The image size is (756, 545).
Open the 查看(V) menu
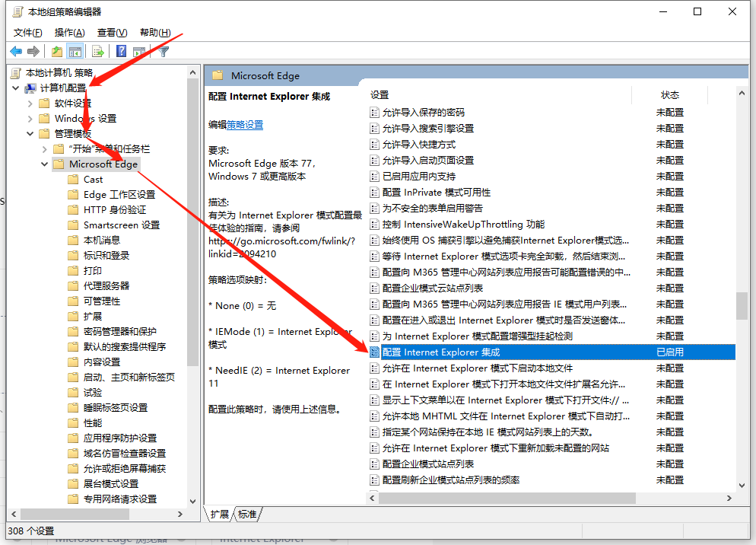point(113,32)
